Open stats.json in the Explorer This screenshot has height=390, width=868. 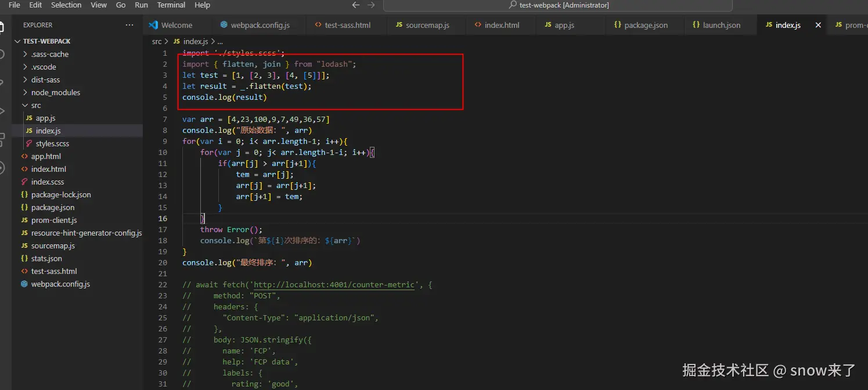point(77,258)
